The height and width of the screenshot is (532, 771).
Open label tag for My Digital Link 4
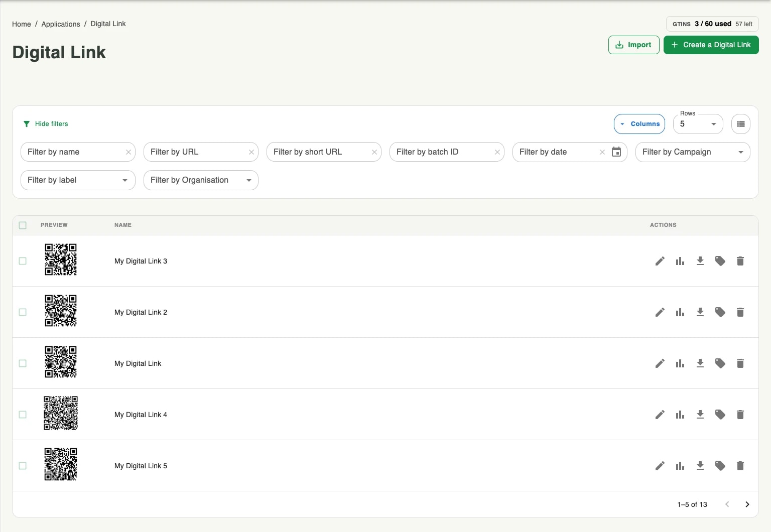tap(720, 415)
